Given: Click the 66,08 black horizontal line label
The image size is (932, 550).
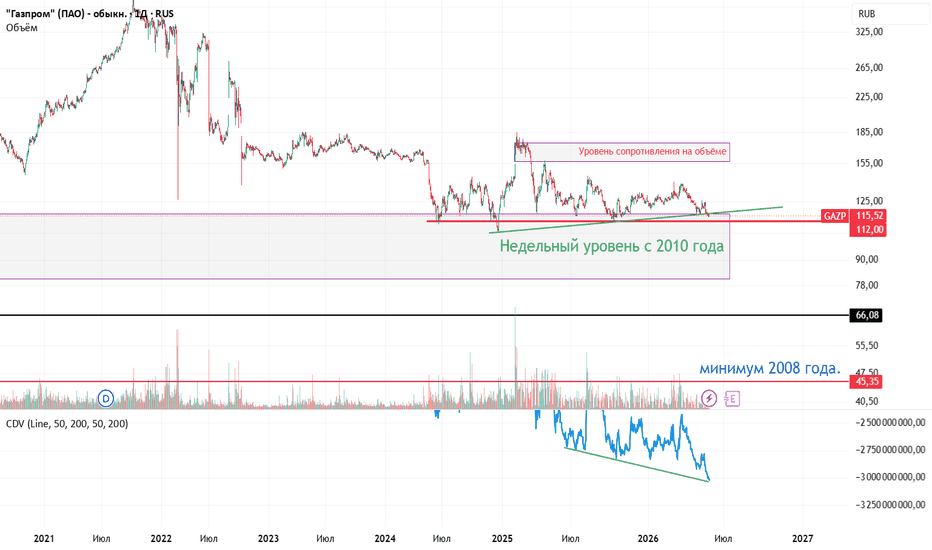Looking at the screenshot, I should (x=867, y=315).
